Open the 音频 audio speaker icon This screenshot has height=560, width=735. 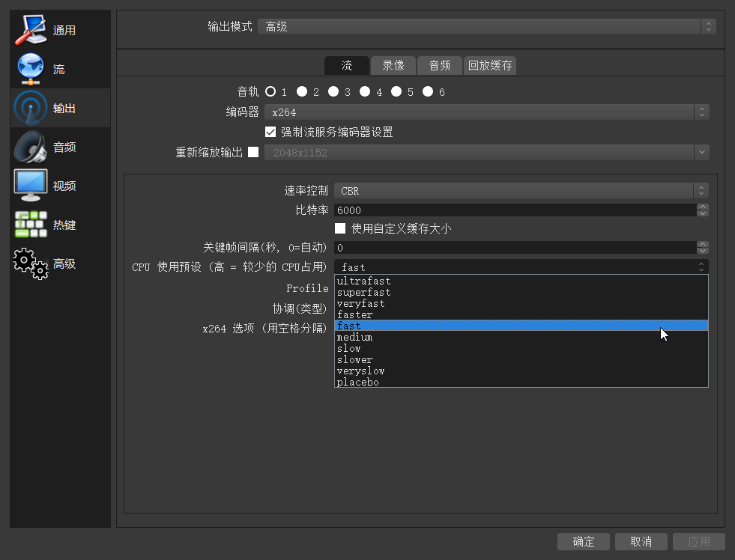pos(31,147)
